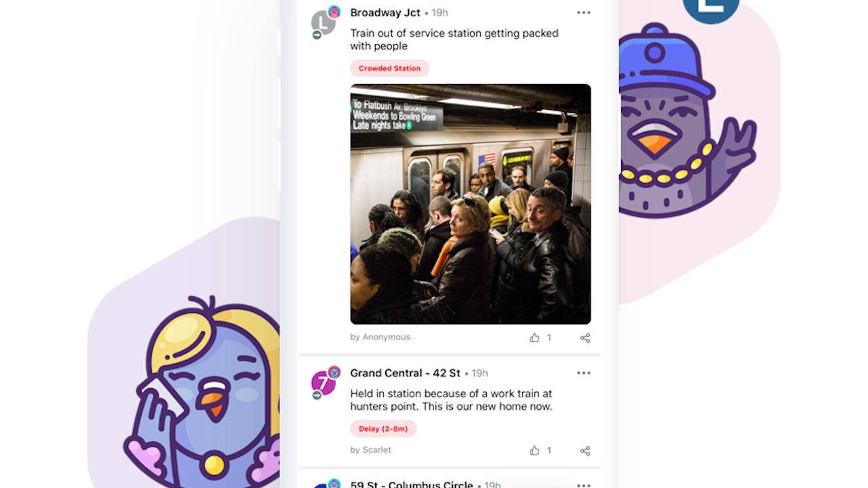Tap the 'by Anonymous' author label
This screenshot has height=488, width=868.
pyautogui.click(x=380, y=338)
